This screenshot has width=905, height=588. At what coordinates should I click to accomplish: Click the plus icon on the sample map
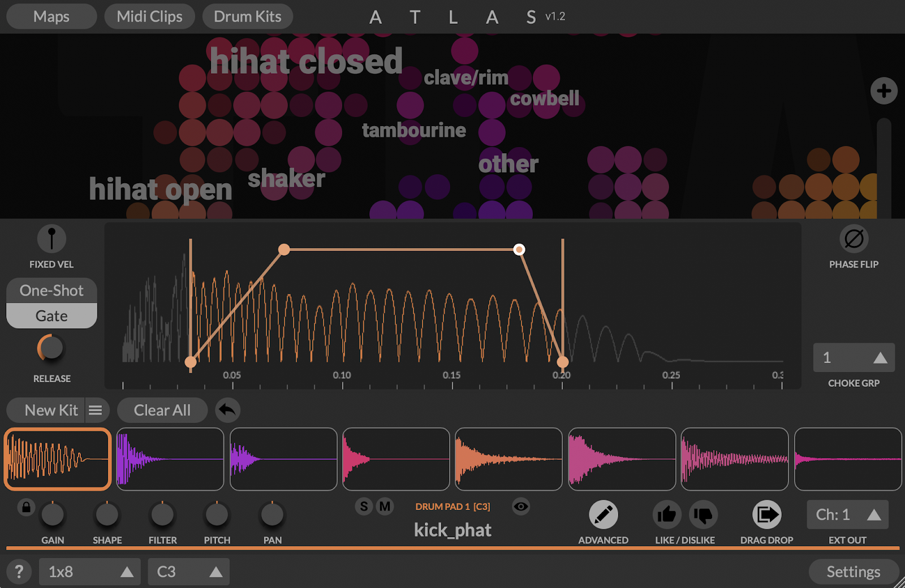pos(884,91)
